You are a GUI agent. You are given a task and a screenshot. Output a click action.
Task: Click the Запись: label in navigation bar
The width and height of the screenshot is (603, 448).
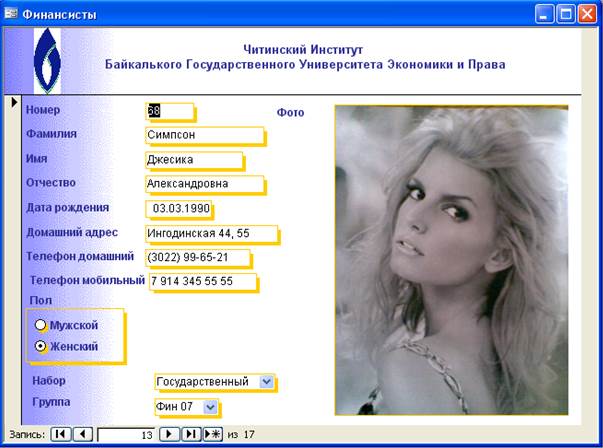[x=27, y=435]
